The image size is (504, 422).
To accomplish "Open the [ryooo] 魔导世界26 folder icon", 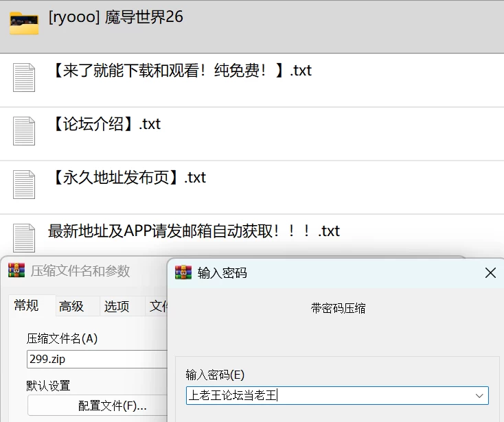I will point(24,23).
